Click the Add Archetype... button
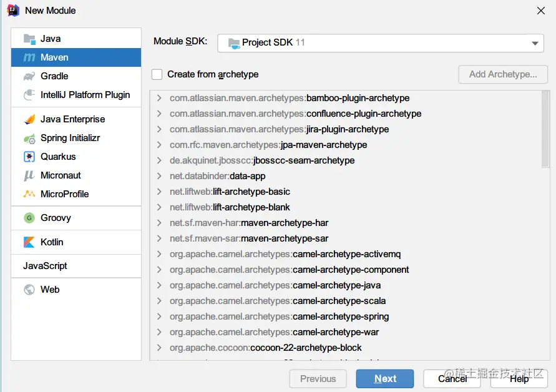Viewport: 556px width, 392px height. [x=503, y=74]
